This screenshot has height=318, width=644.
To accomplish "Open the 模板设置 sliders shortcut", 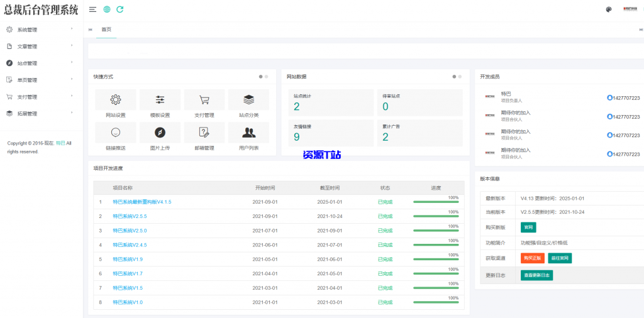I will point(160,100).
